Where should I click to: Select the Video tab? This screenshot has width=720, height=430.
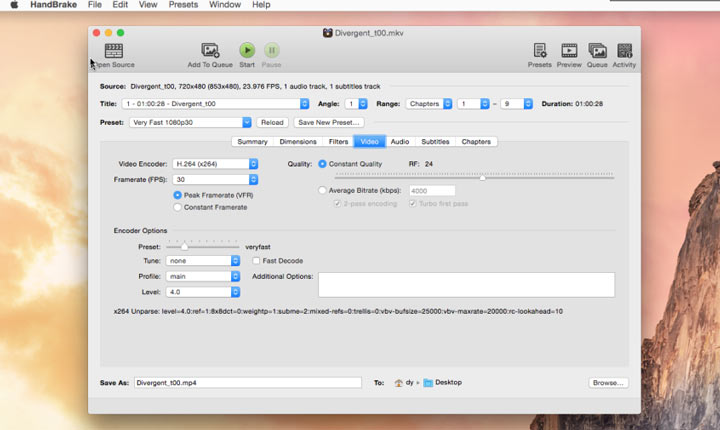tap(370, 141)
